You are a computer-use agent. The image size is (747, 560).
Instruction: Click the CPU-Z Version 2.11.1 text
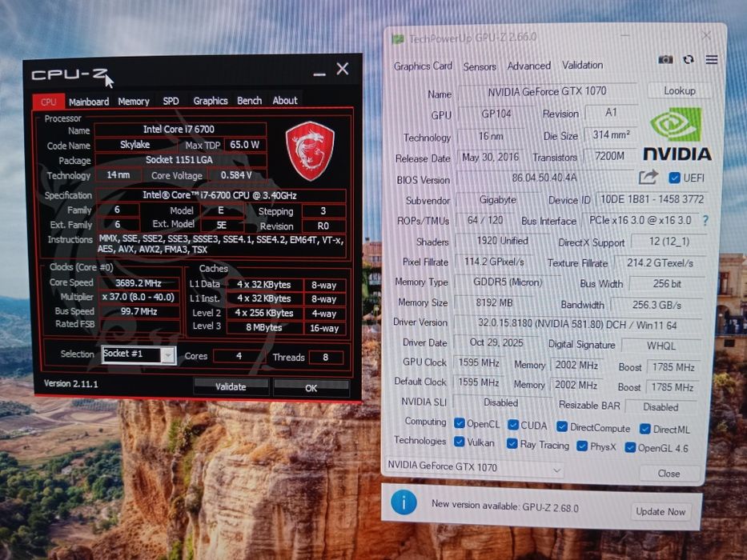pos(71,383)
